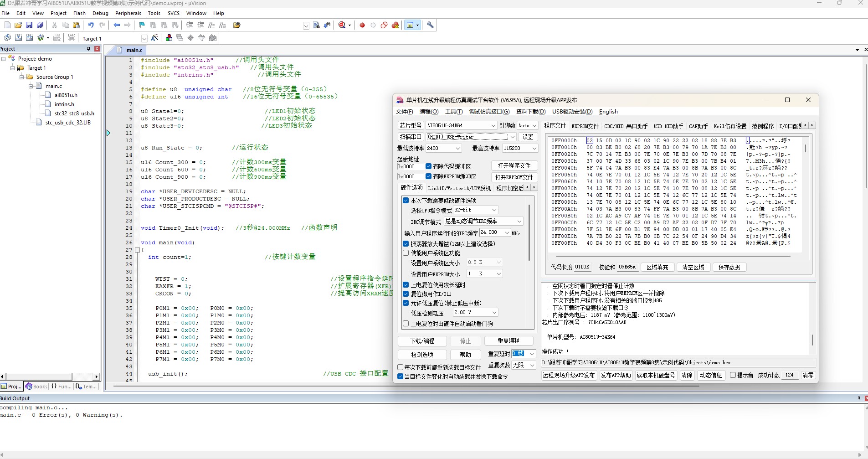Image resolution: width=868 pixels, height=459 pixels.
Task: Open Configuration wrench icon
Action: point(430,25)
